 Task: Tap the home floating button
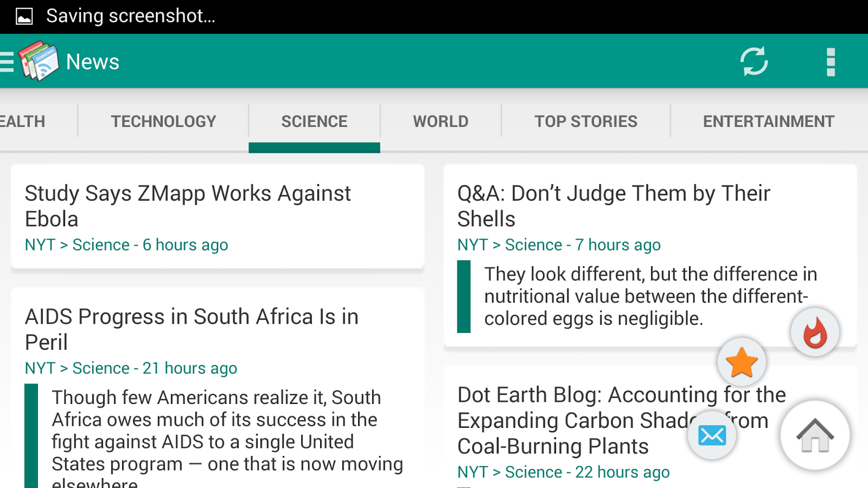point(815,435)
